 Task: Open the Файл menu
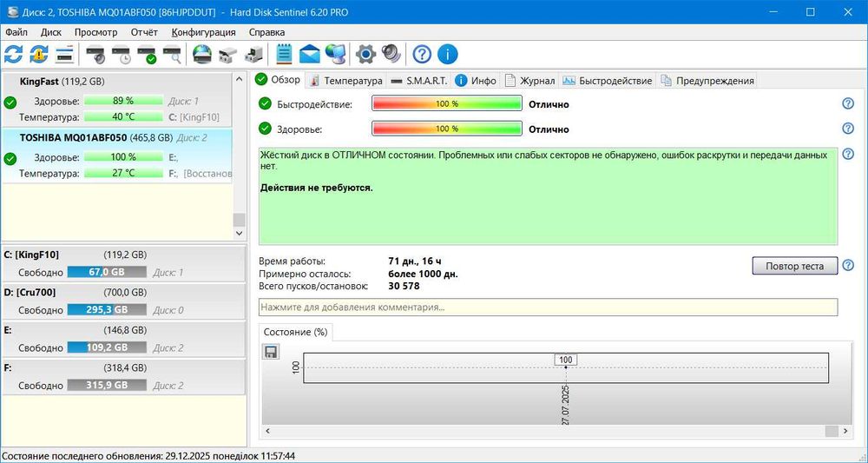point(16,32)
